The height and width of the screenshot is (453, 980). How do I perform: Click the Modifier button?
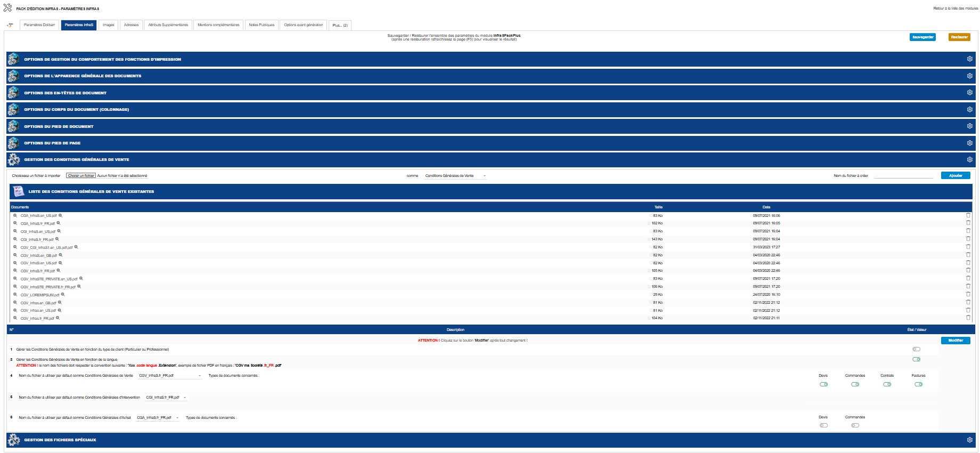pos(956,341)
